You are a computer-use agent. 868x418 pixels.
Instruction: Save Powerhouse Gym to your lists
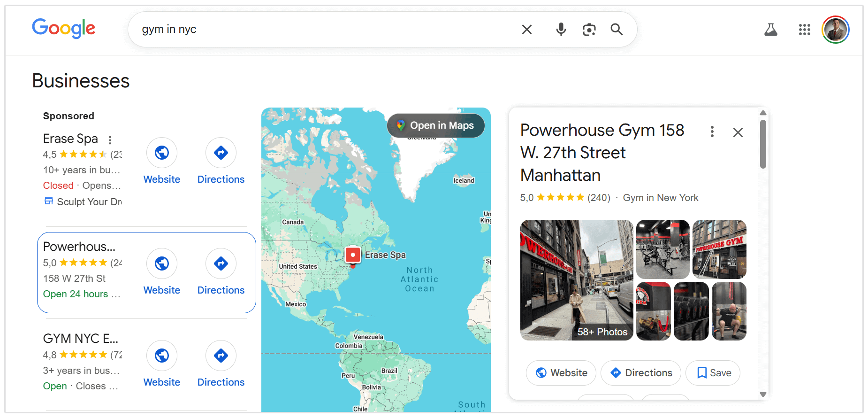[x=713, y=373]
